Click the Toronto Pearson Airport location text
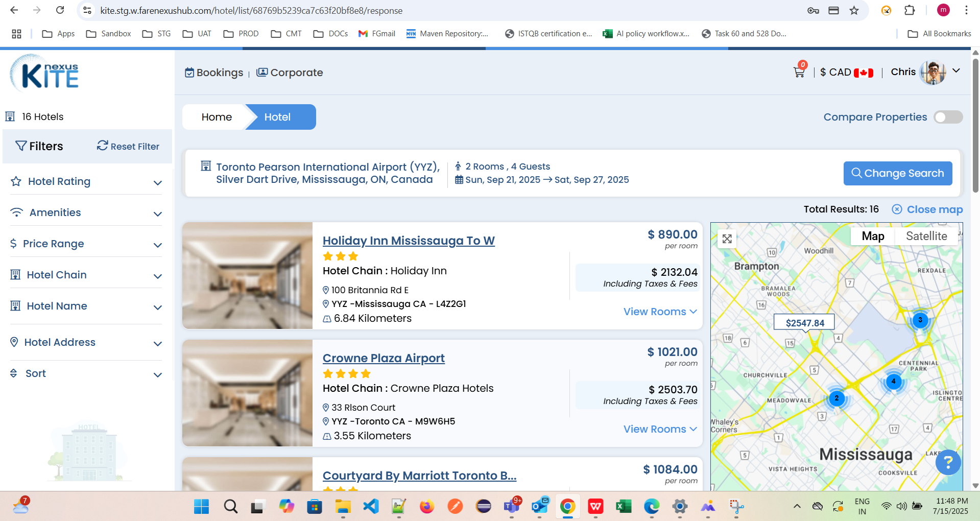Viewport: 980px width, 521px height. tap(327, 173)
